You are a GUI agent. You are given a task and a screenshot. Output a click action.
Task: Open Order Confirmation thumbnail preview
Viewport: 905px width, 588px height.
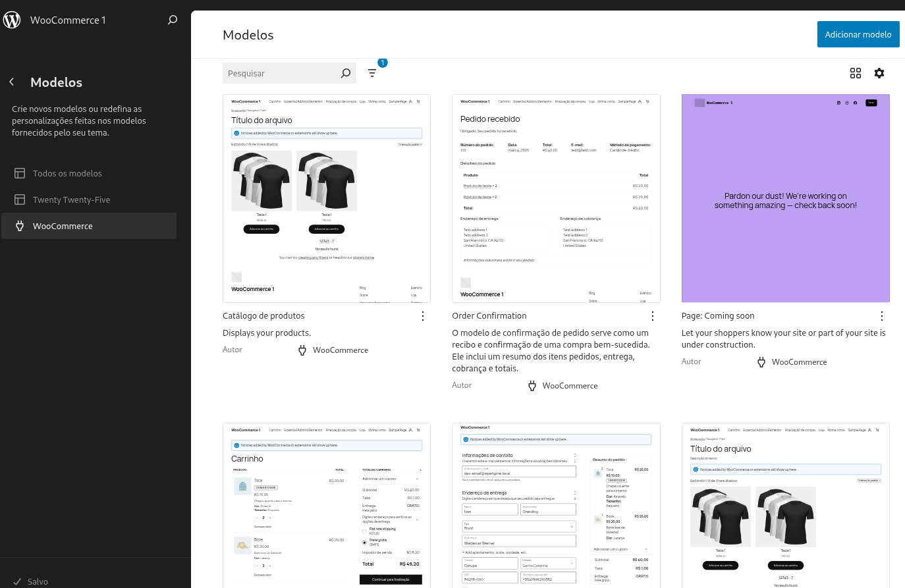pos(556,198)
